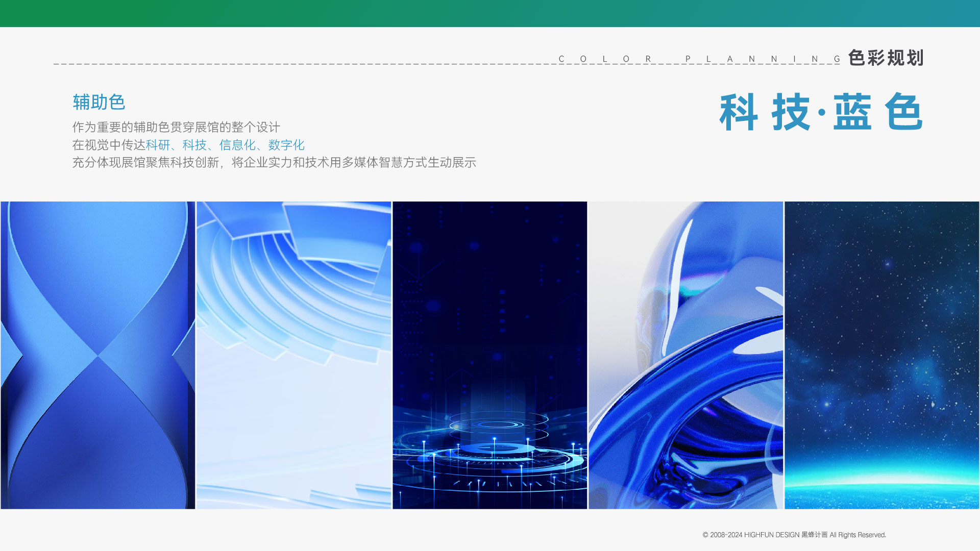Click the line starting with 在视觉中传达
The height and width of the screenshot is (551, 980).
pyautogui.click(x=188, y=145)
